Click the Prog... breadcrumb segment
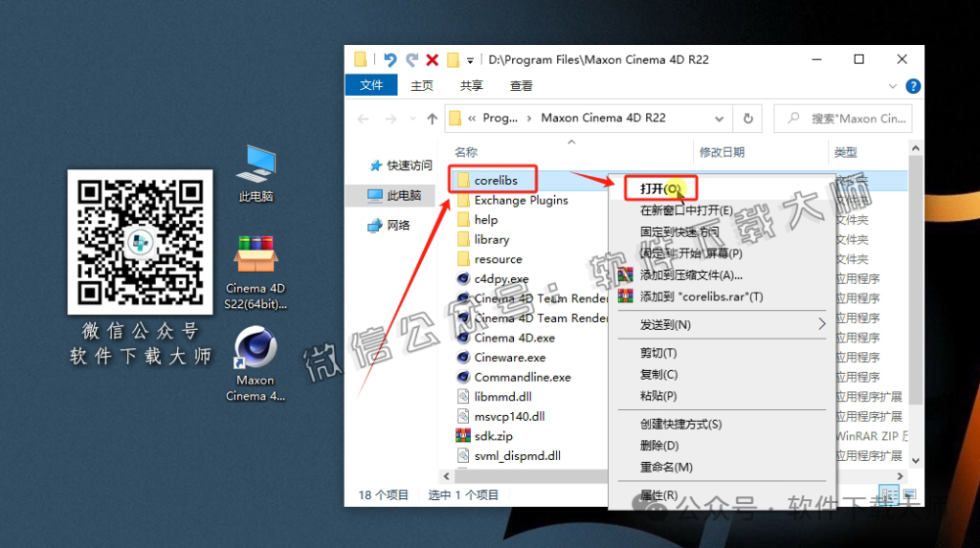 pos(500,118)
